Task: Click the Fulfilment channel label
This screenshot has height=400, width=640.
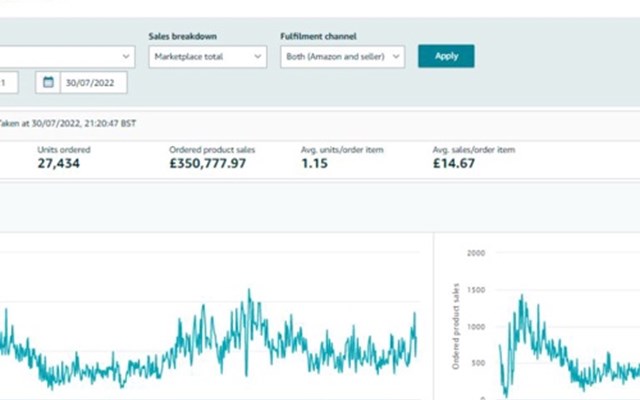Action: click(x=318, y=36)
